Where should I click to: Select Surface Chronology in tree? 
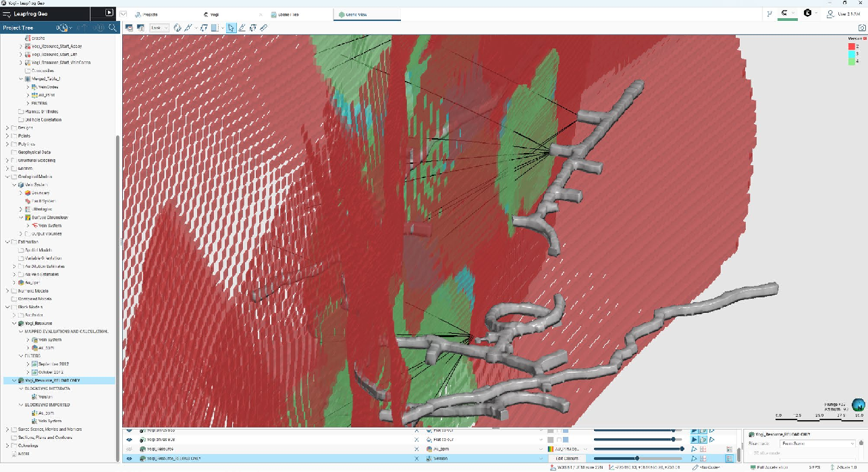tap(49, 217)
